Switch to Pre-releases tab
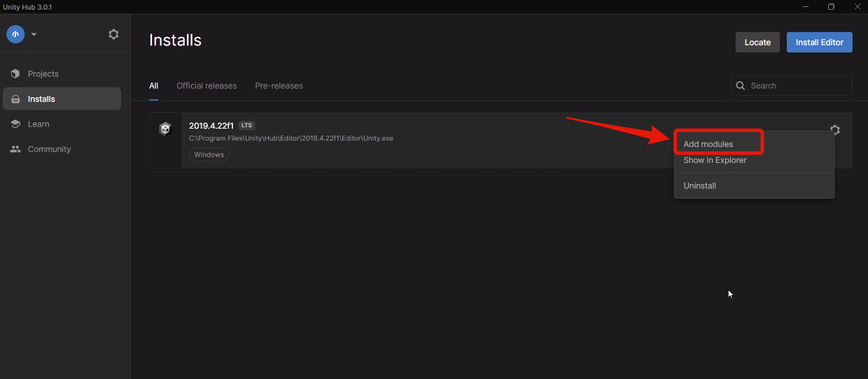Screen dimensions: 868x379 (x=279, y=85)
